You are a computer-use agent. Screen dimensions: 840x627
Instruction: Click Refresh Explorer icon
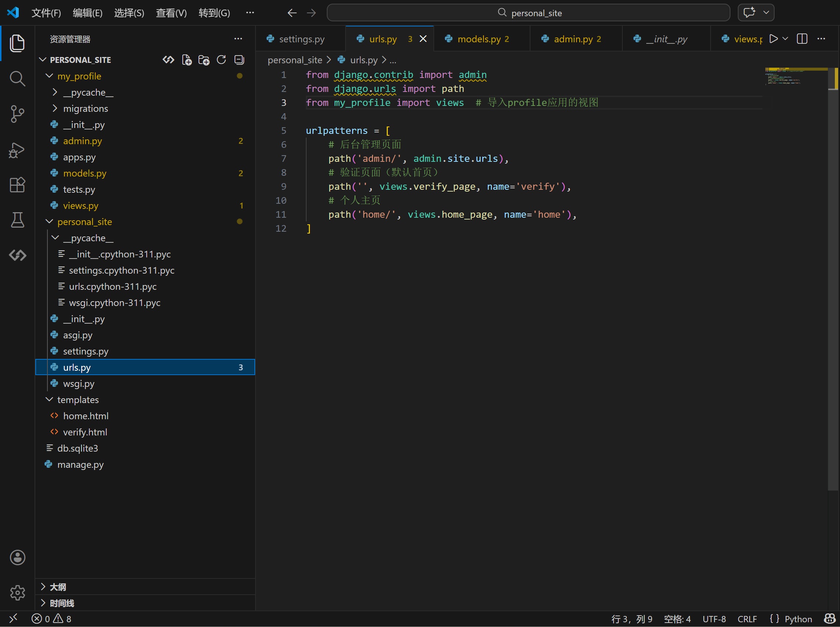(221, 60)
